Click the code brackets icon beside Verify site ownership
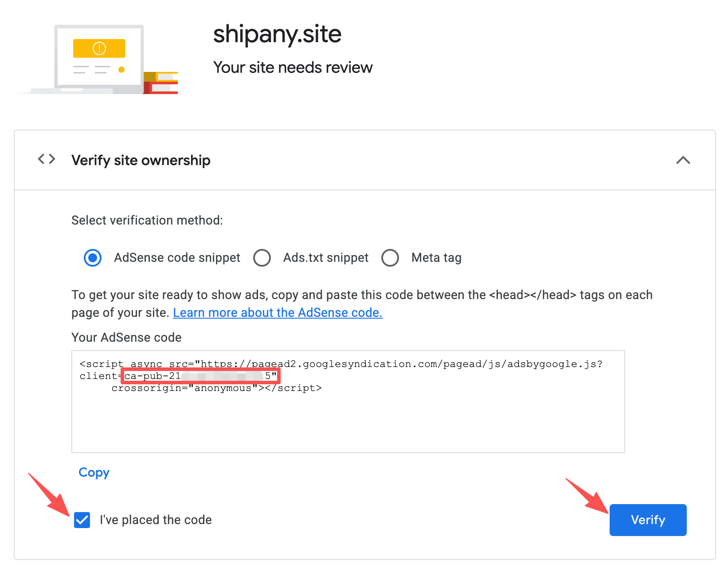Viewport: 728px width, 568px height. tap(47, 159)
